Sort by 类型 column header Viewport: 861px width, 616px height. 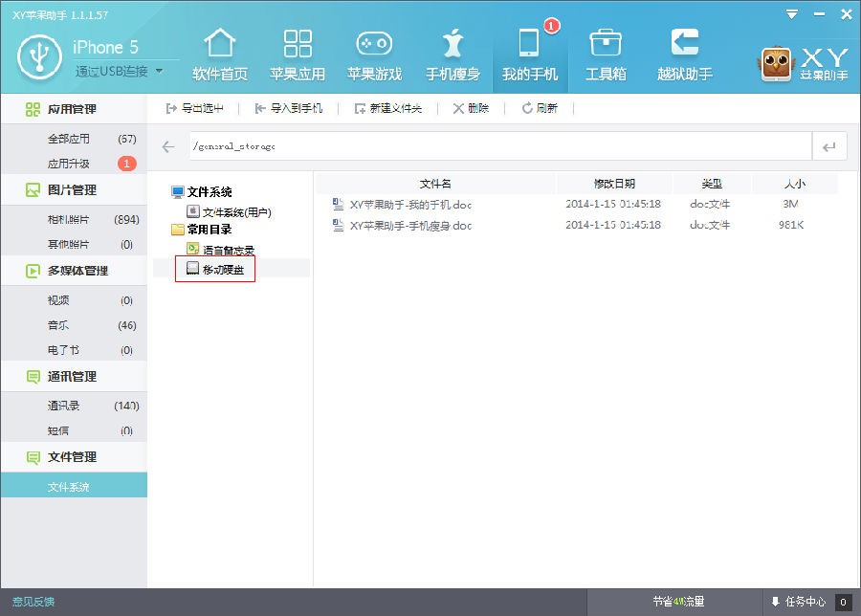[x=712, y=184]
